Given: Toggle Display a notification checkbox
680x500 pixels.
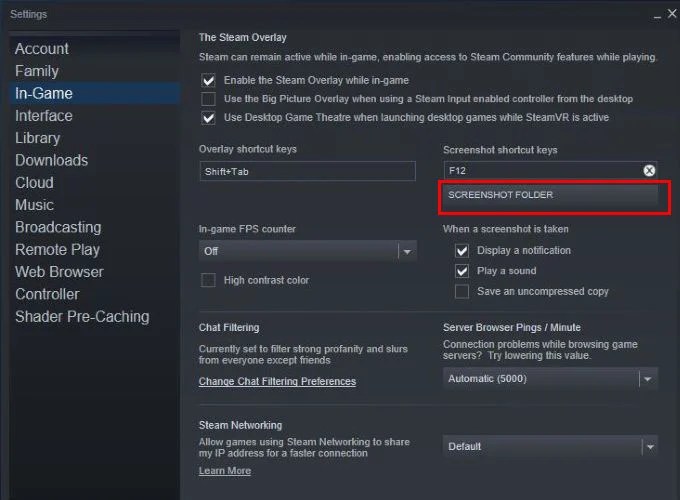Looking at the screenshot, I should (x=462, y=250).
